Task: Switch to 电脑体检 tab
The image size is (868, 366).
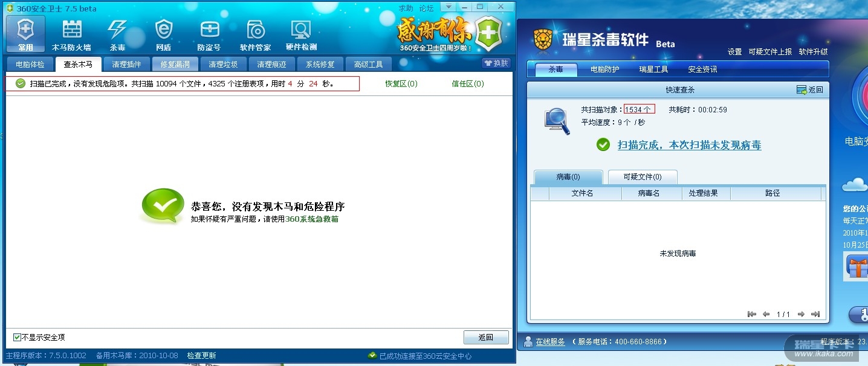Action: tap(30, 65)
